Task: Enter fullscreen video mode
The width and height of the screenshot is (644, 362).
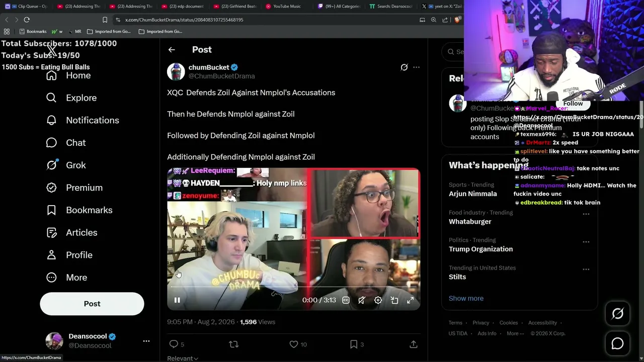Action: 411,300
